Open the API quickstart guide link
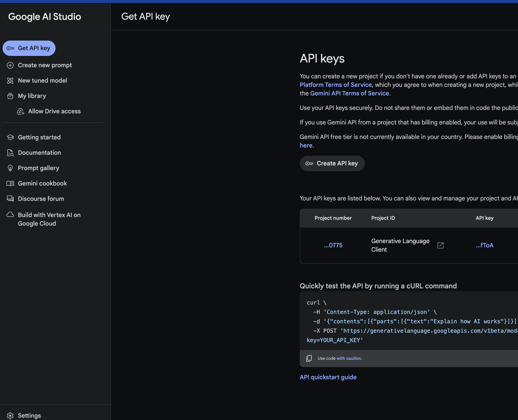The height and width of the screenshot is (420, 518). (x=328, y=377)
